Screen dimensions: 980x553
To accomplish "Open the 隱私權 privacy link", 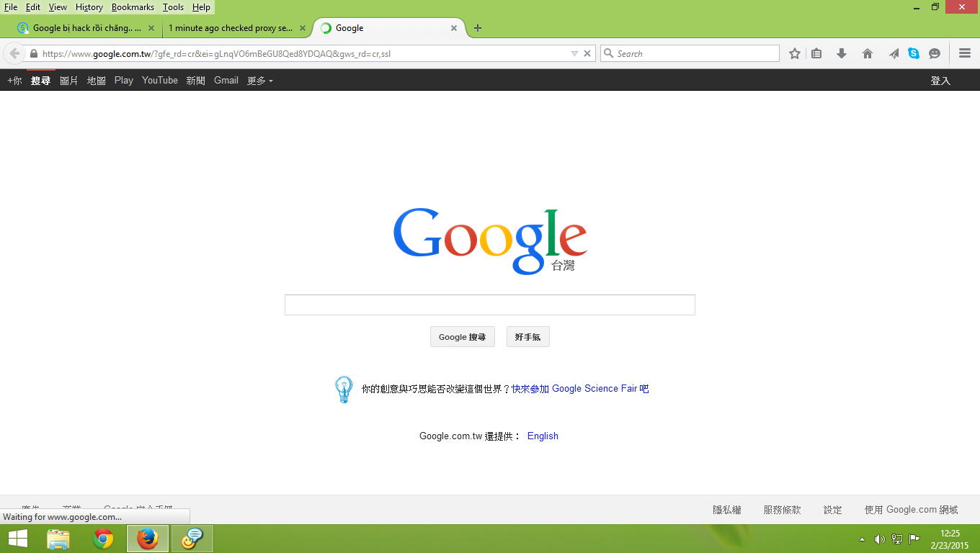I will (x=727, y=510).
